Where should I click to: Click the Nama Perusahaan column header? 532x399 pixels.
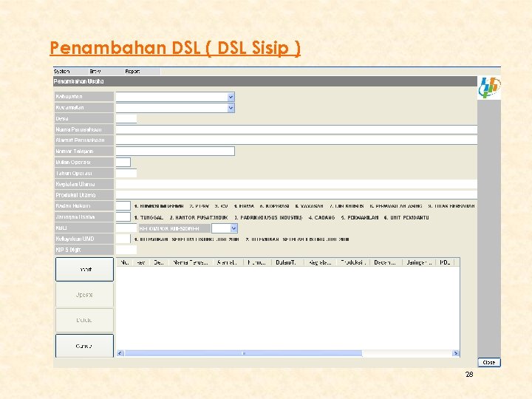coord(191,262)
